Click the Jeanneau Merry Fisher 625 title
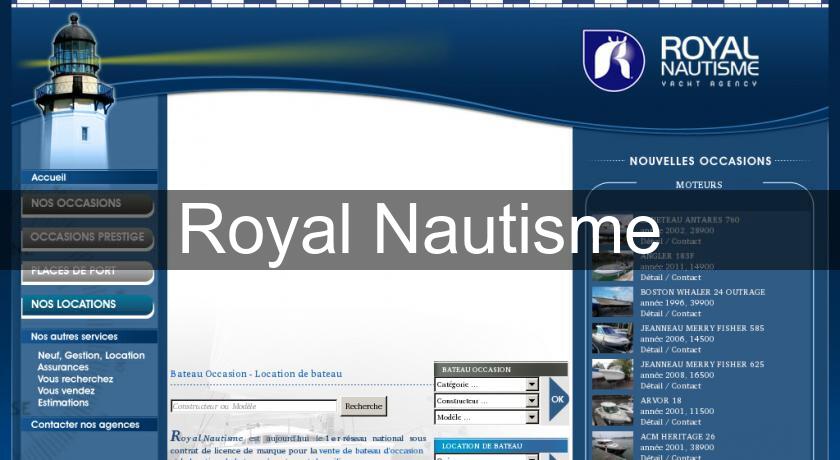Screen dimensions: 840x460 [702, 364]
